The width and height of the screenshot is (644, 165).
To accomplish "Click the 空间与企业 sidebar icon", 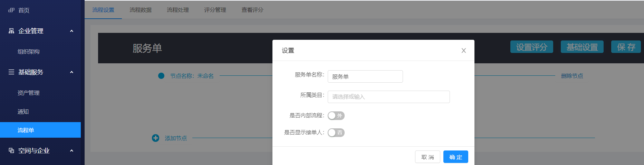I will pyautogui.click(x=11, y=150).
